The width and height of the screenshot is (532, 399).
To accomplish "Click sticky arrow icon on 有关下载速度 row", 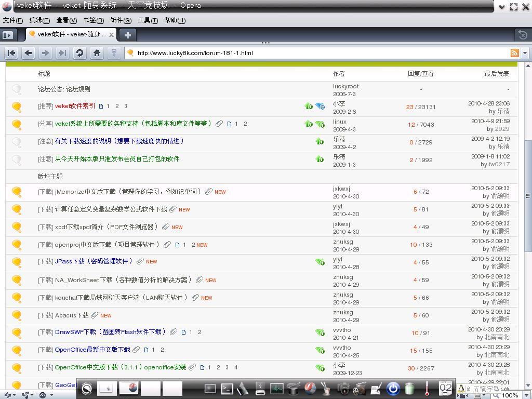I will coord(320,141).
